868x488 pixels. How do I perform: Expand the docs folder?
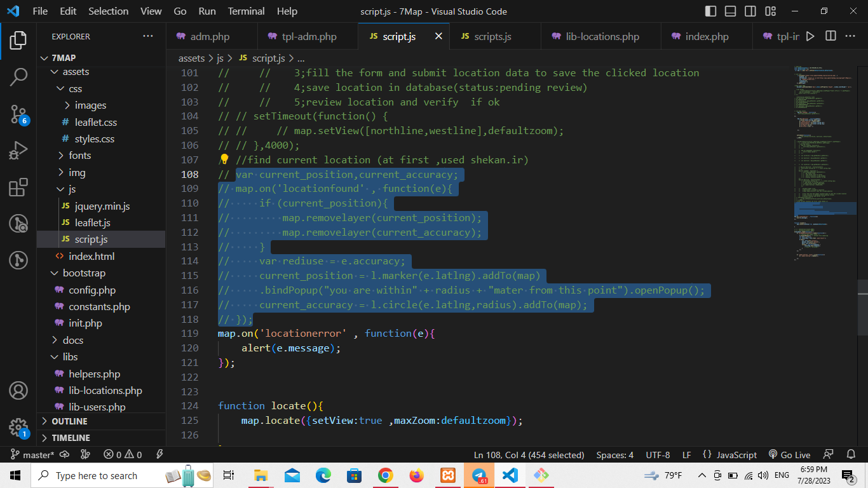tap(102, 340)
